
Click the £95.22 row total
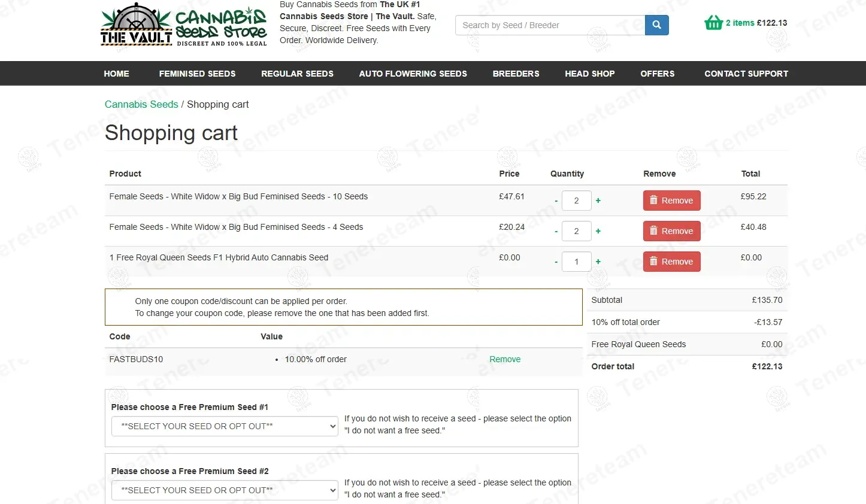coord(753,196)
